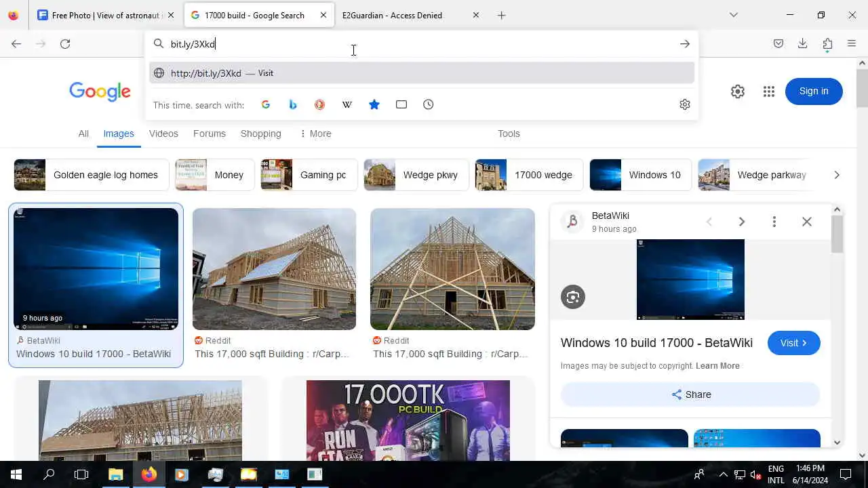Click the Sign in button
Screen dimensions: 868x488
(x=814, y=91)
